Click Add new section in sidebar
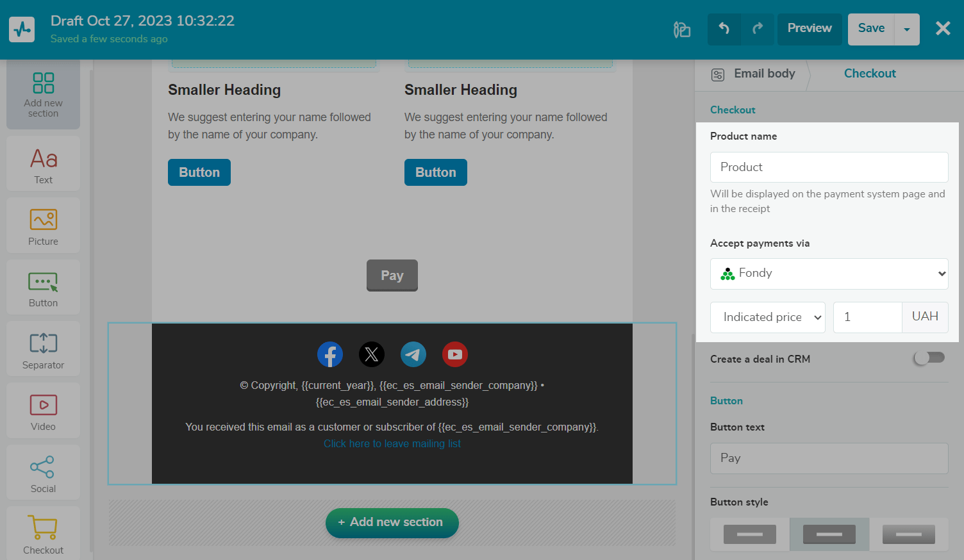Viewport: 964px width, 560px height. pyautogui.click(x=43, y=95)
